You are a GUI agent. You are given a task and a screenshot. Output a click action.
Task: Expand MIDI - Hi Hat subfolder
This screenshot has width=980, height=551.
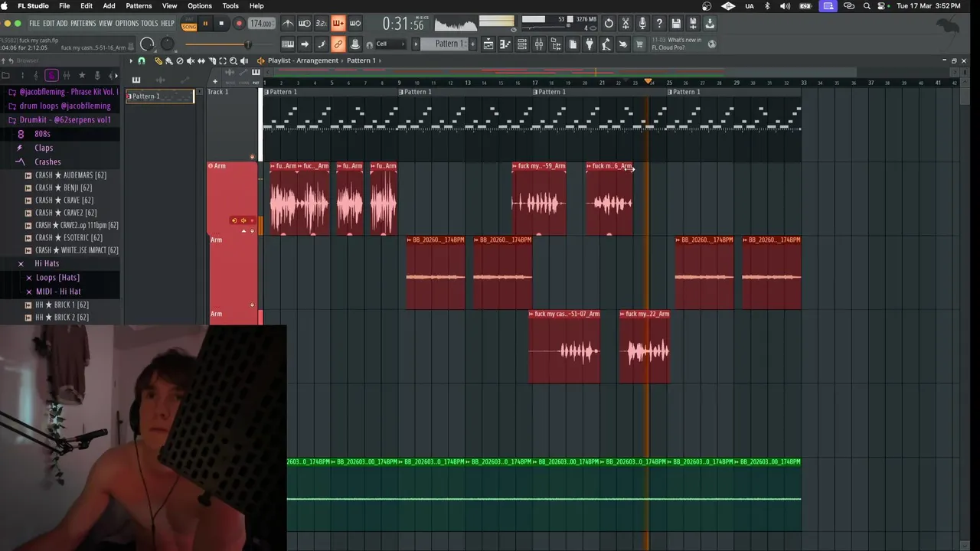[x=58, y=292]
